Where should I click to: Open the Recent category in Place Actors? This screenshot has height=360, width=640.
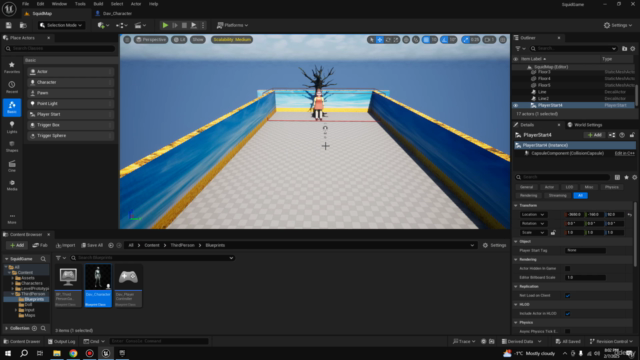click(12, 87)
